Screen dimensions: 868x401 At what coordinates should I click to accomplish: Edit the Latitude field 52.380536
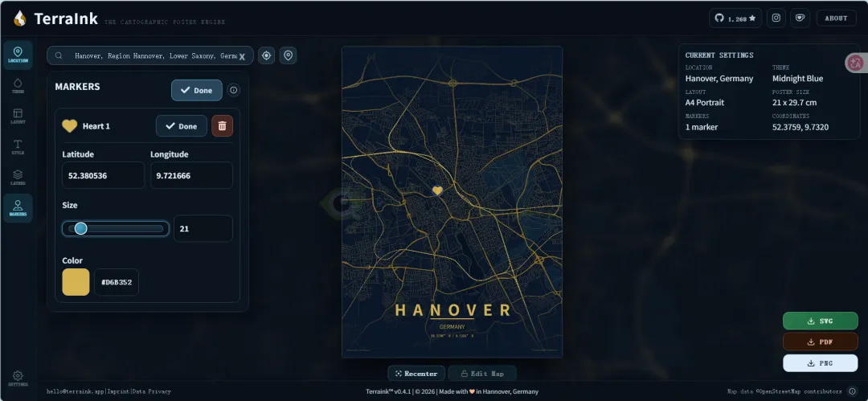pyautogui.click(x=104, y=175)
